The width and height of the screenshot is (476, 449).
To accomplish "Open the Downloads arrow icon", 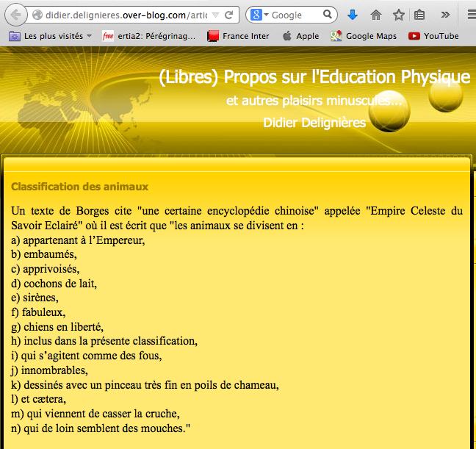I will [x=353, y=15].
